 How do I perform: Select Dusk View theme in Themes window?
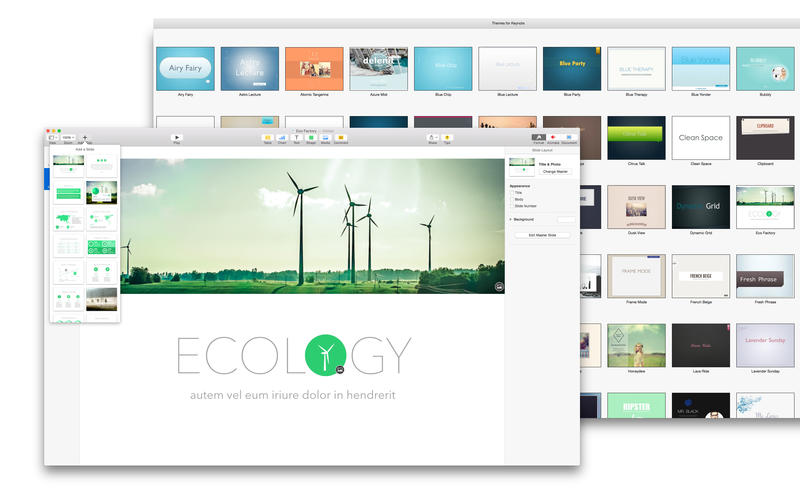tap(636, 207)
